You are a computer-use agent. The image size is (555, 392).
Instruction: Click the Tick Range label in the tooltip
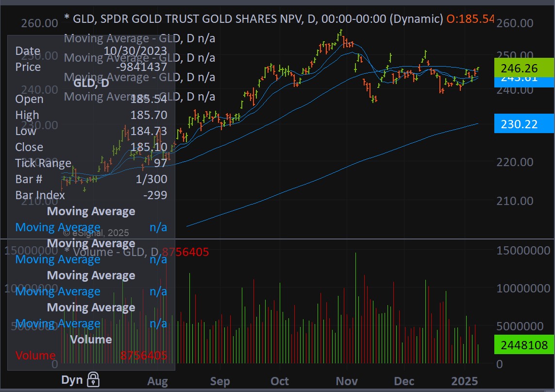pyautogui.click(x=43, y=163)
